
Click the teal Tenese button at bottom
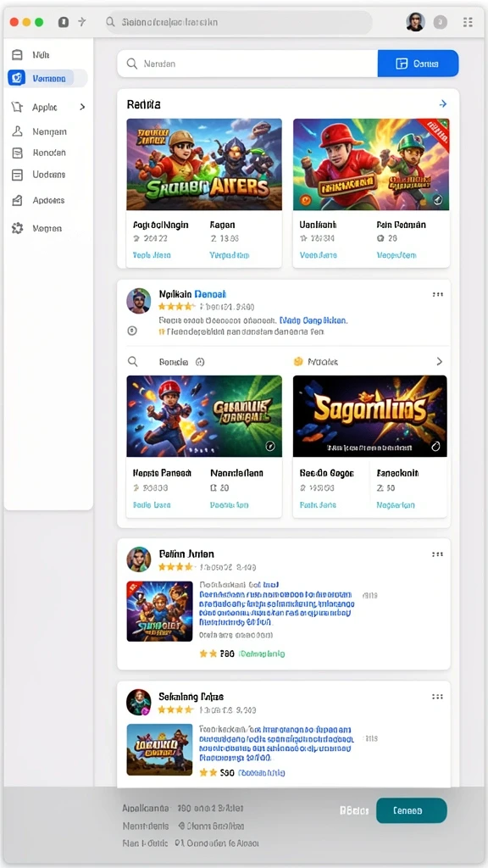click(x=411, y=810)
